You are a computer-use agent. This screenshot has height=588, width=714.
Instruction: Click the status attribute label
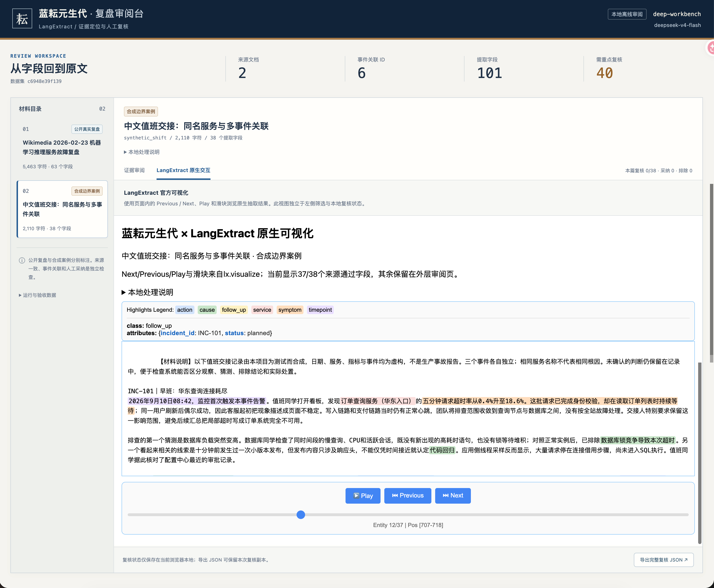pos(234,333)
